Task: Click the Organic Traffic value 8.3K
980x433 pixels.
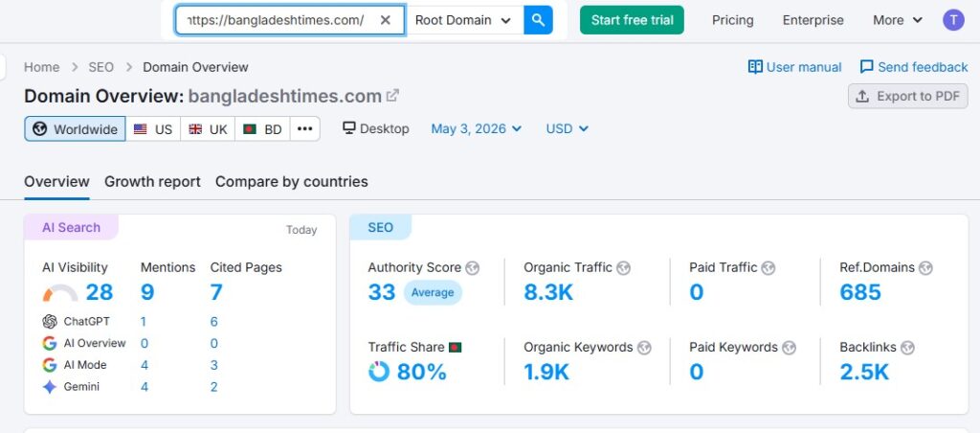Action: tap(548, 292)
